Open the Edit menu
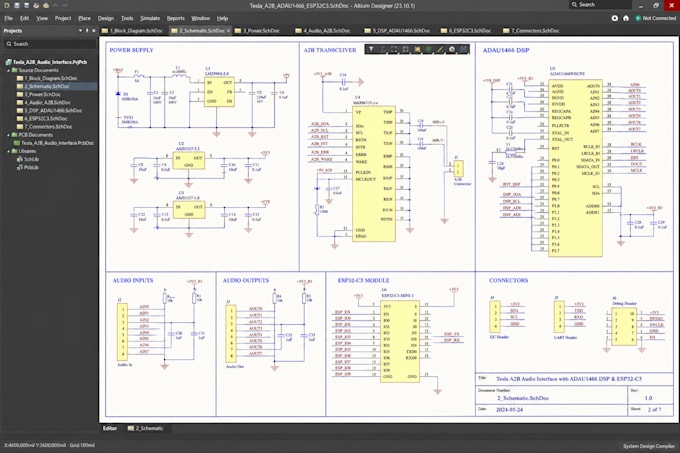The height and width of the screenshot is (453, 680). pyautogui.click(x=24, y=18)
